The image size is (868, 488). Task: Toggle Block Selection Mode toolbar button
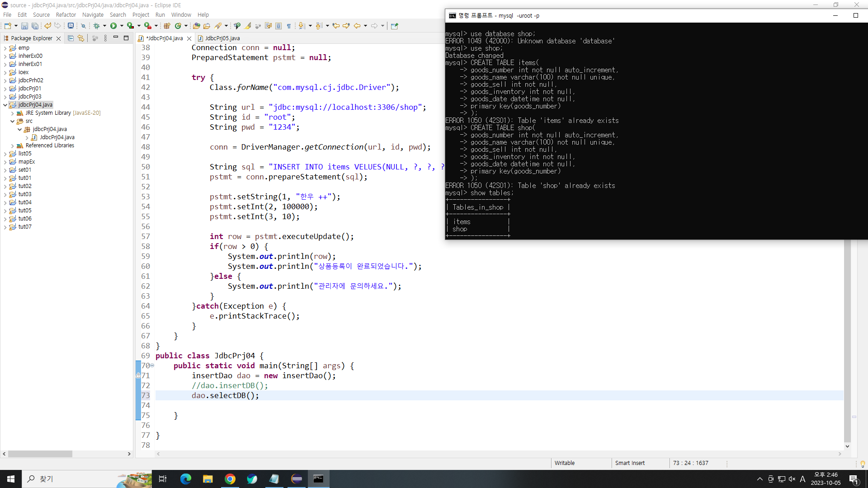278,26
